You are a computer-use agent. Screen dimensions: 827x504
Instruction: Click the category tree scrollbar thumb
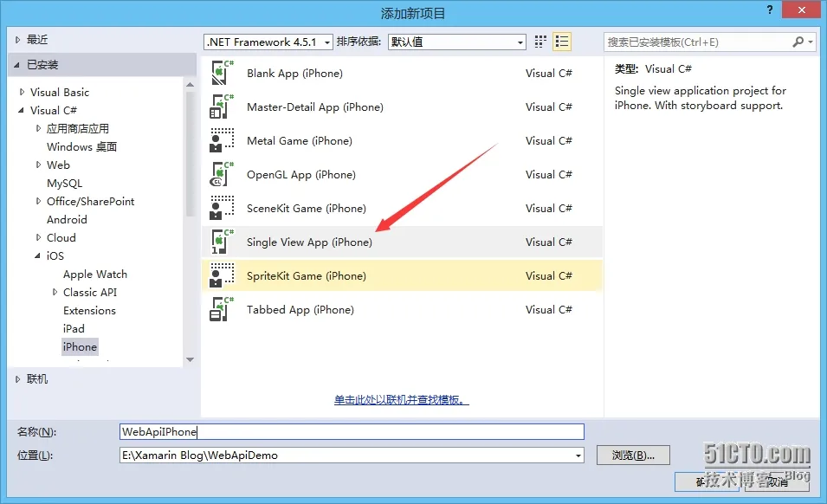pos(190,154)
